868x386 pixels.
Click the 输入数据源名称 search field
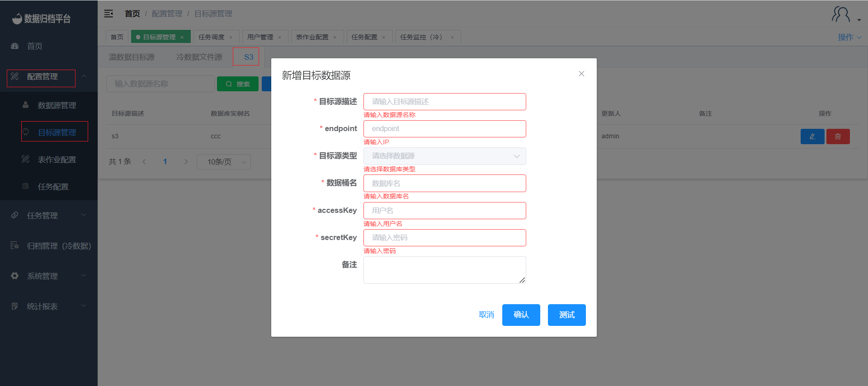pos(160,84)
